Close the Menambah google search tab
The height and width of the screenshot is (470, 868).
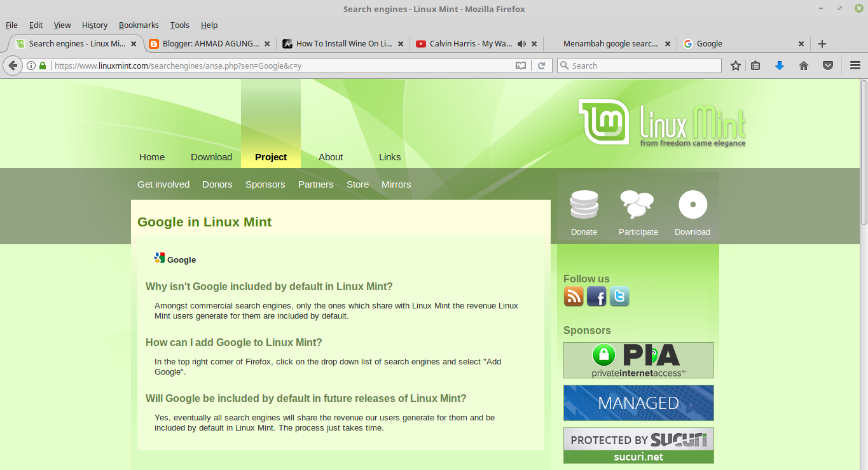(668, 44)
